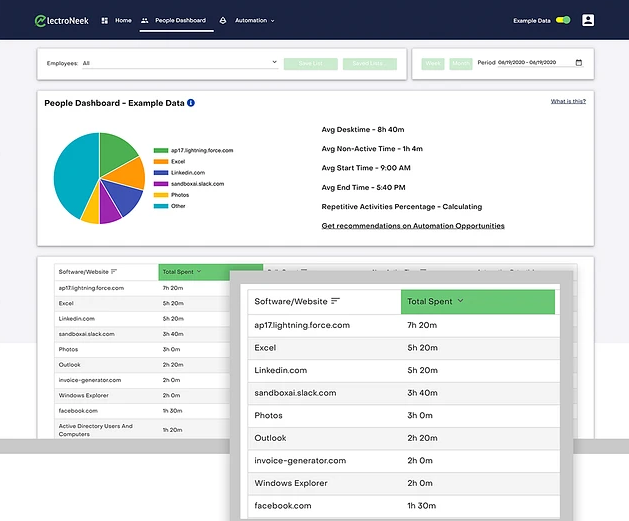Expand the Automation menu chevron
This screenshot has width=629, height=521.
[x=272, y=20]
